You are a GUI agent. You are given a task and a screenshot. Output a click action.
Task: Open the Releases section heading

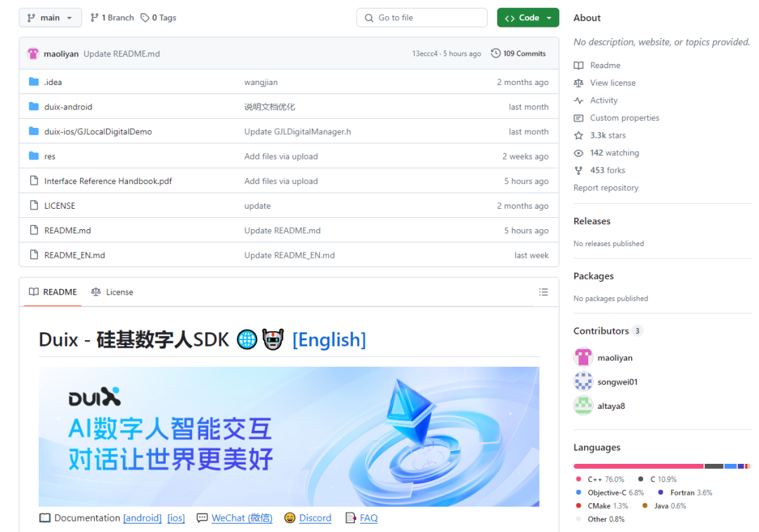click(x=592, y=221)
